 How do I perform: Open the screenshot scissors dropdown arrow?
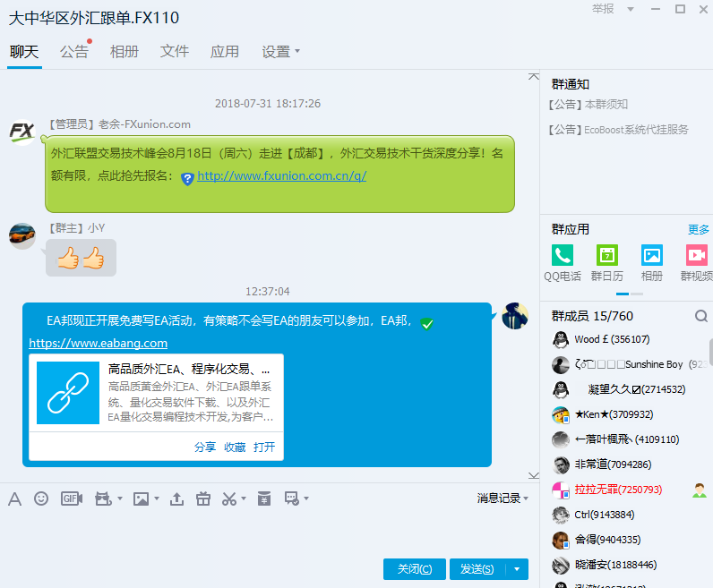pyautogui.click(x=244, y=499)
